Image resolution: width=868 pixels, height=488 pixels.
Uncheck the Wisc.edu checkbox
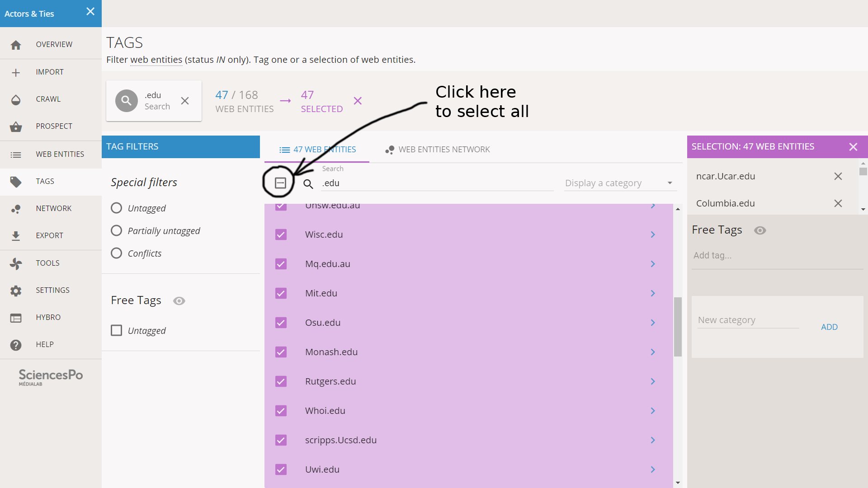click(281, 235)
